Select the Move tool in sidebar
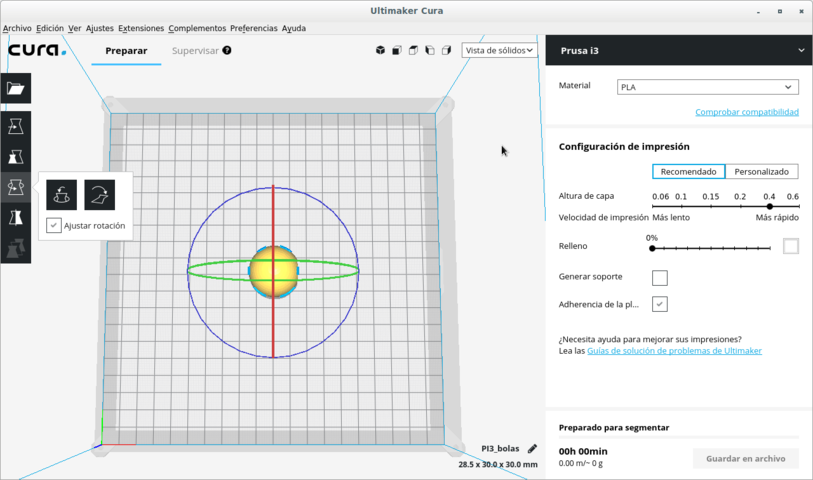The image size is (813, 480). pos(16,126)
